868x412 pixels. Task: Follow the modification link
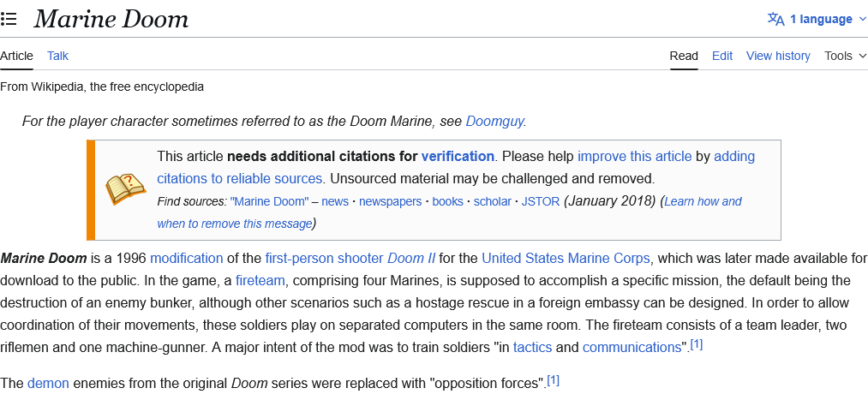pos(187,259)
